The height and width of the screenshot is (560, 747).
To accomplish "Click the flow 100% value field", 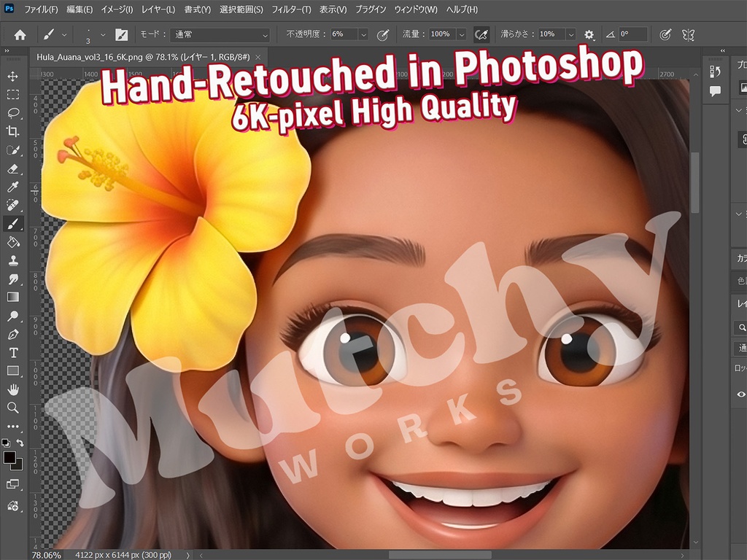I will point(443,35).
